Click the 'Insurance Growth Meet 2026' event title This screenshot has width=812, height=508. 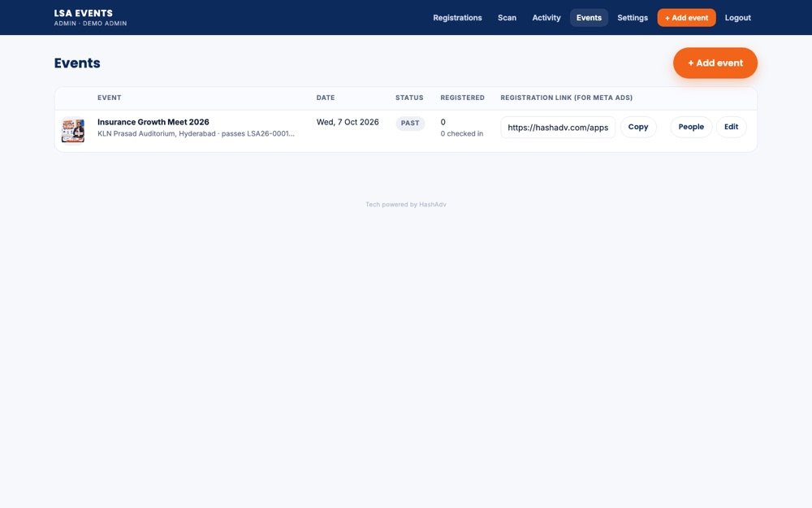tap(153, 123)
